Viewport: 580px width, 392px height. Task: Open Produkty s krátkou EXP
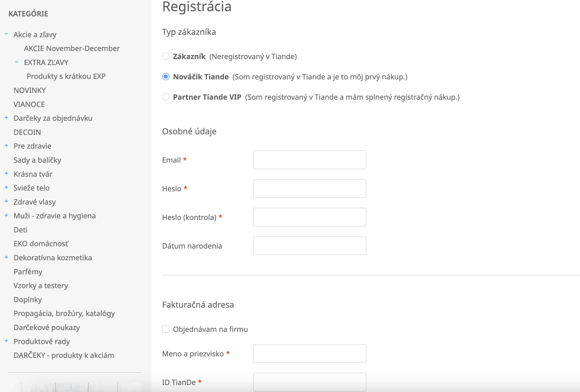pos(66,76)
